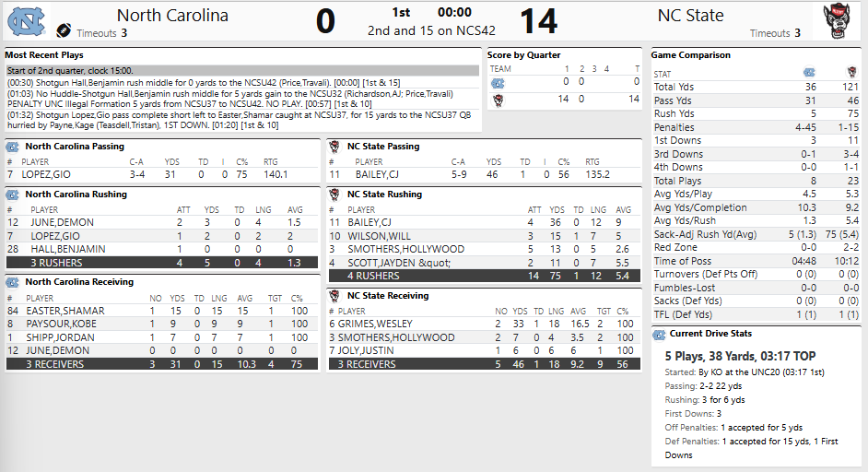Image resolution: width=868 pixels, height=472 pixels.
Task: Click the team logo in North Carolina Receiving header
Action: click(x=13, y=282)
